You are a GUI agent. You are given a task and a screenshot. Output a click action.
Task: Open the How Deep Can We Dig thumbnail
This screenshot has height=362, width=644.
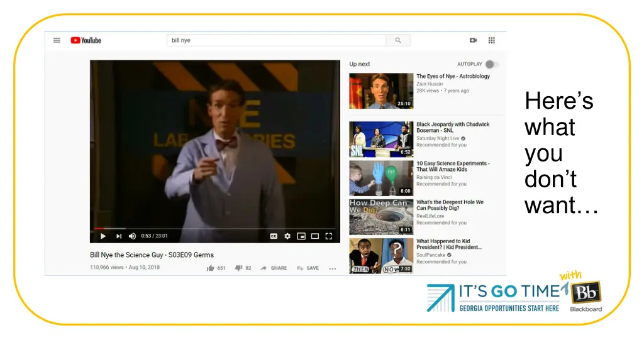click(381, 217)
